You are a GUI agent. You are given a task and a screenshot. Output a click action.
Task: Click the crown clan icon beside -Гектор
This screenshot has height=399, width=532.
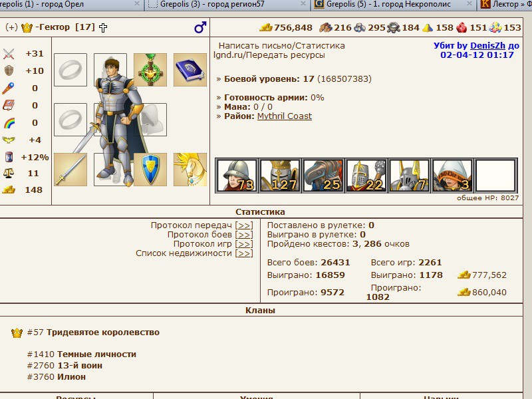27,27
